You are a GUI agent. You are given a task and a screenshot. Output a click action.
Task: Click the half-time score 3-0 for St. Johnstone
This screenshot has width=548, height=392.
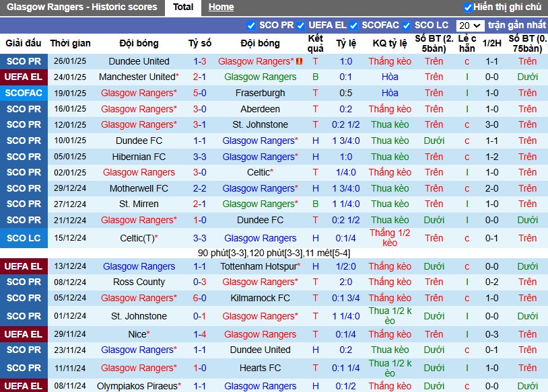[491, 124]
